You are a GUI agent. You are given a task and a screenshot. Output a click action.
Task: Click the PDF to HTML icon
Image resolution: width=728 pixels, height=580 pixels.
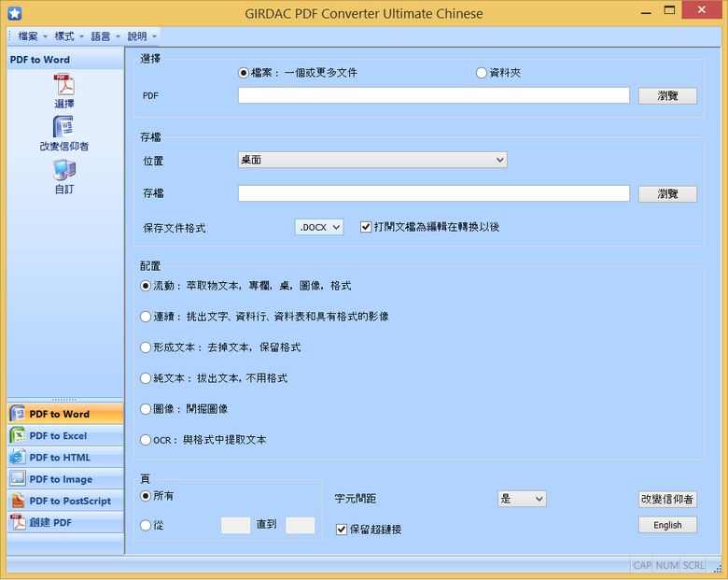click(x=18, y=457)
